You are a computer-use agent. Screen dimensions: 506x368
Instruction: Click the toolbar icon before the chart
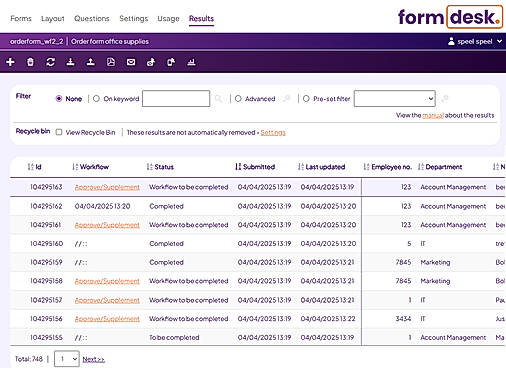click(x=171, y=62)
